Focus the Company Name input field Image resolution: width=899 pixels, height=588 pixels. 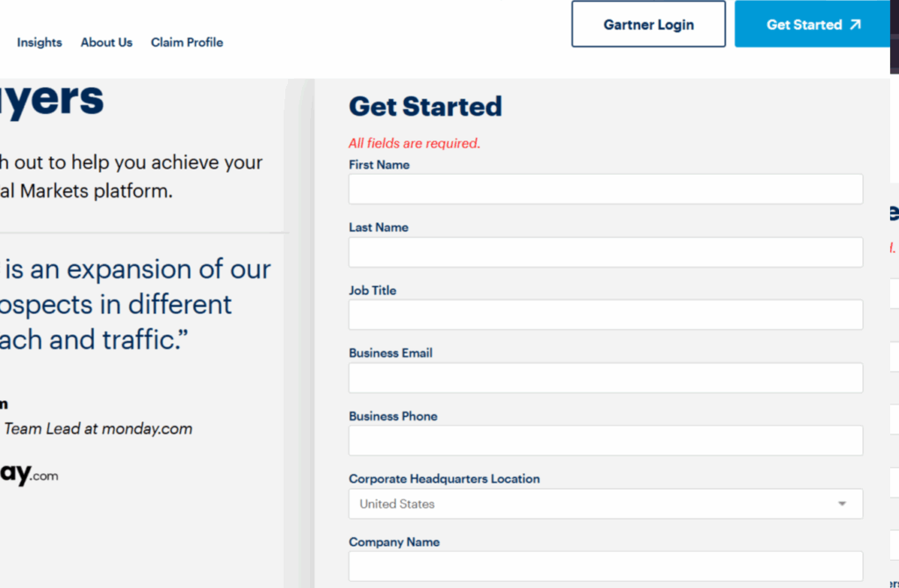606,566
